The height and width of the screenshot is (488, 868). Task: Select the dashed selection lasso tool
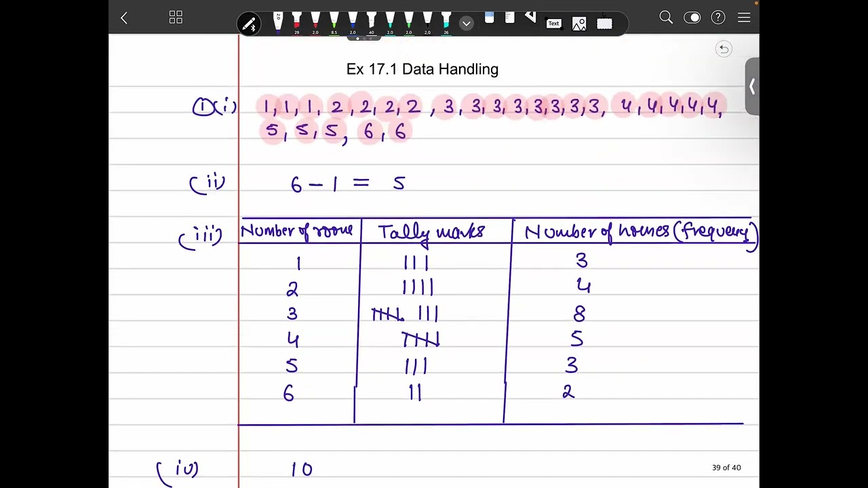click(x=605, y=24)
